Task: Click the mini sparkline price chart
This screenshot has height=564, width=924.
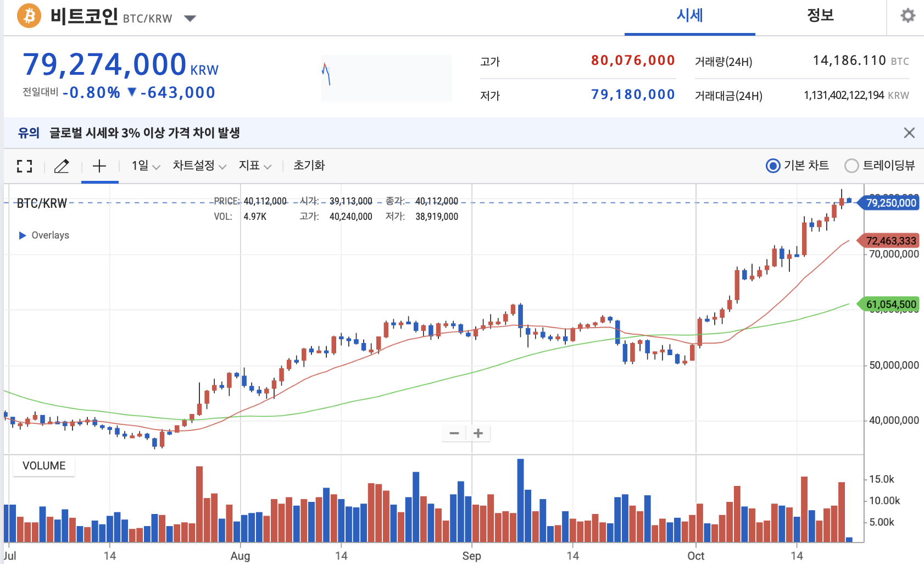Action: [386, 78]
